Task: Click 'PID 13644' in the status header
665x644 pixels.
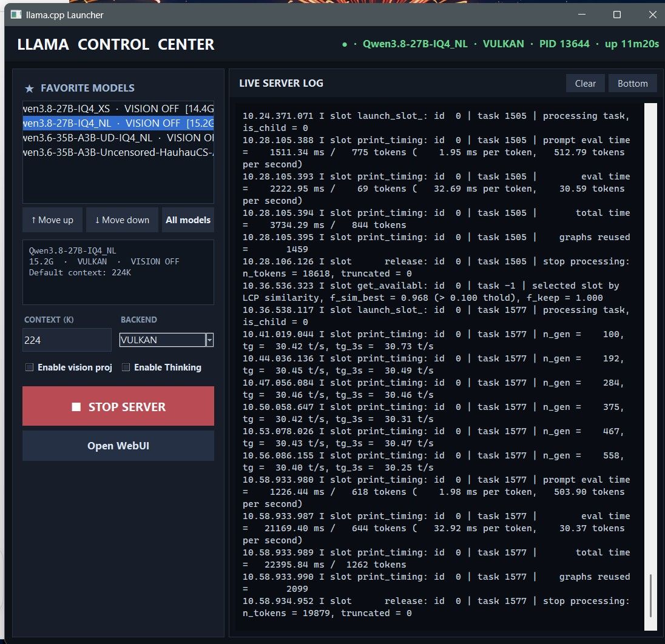Action: (564, 44)
